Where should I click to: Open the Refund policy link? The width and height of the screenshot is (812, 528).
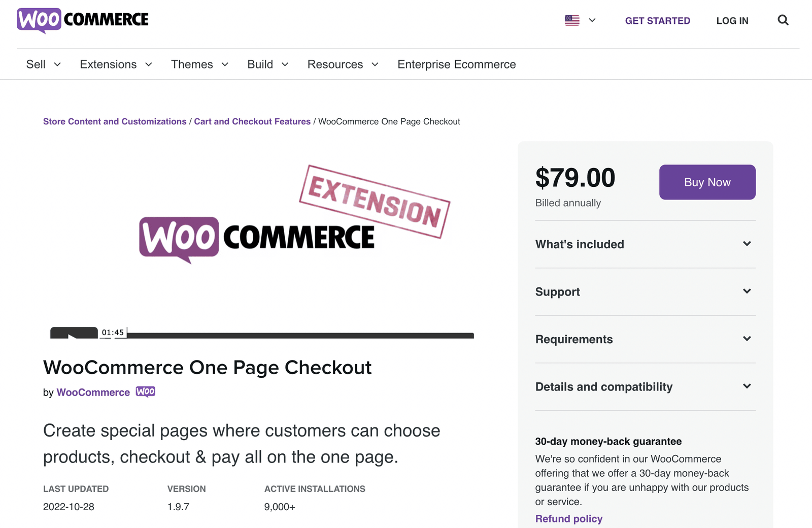coord(569,519)
